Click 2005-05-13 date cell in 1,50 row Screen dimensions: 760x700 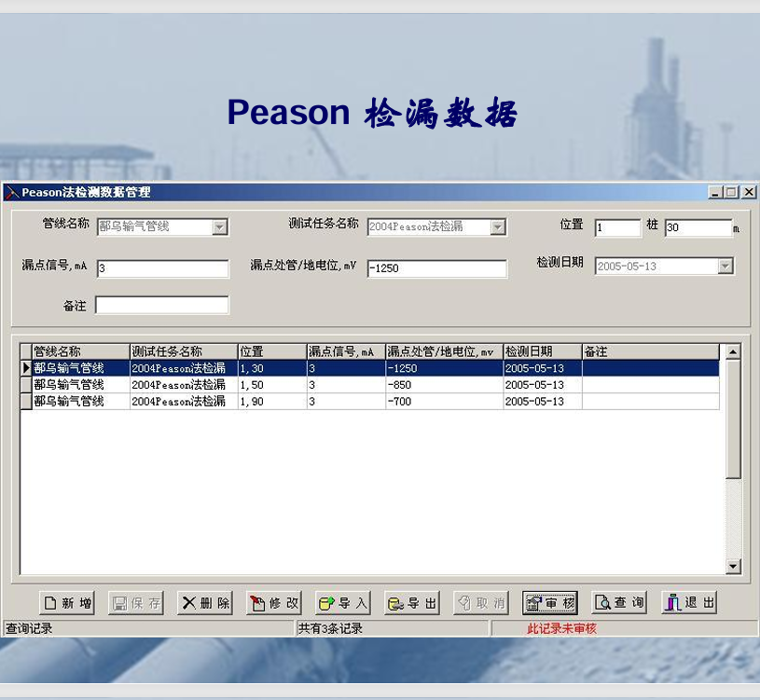[543, 385]
